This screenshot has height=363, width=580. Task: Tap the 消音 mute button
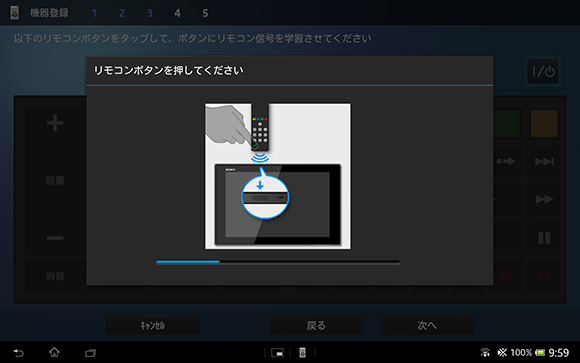[55, 276]
